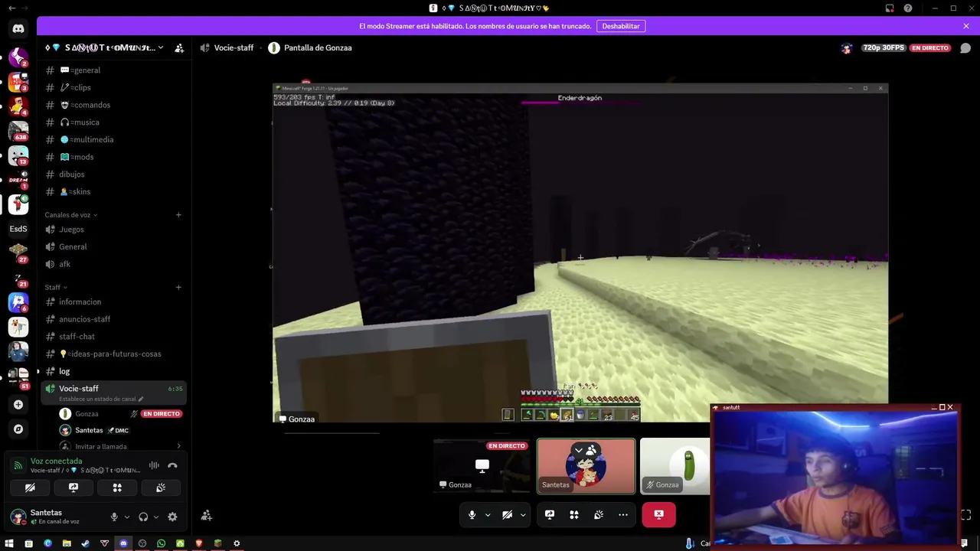
Task: Stop watching stream with red button
Action: point(658,515)
